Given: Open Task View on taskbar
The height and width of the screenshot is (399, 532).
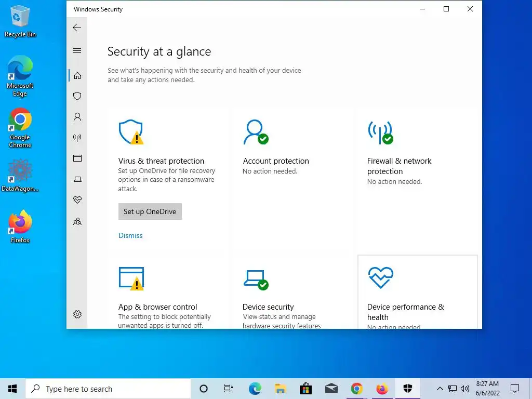Looking at the screenshot, I should [x=229, y=389].
